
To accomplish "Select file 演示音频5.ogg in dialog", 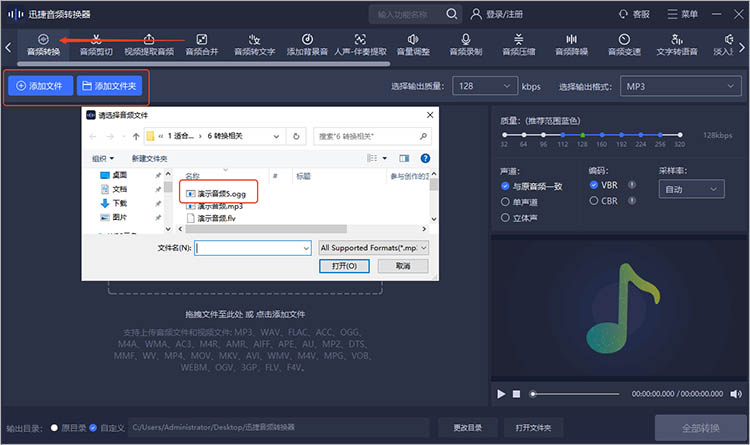I will [216, 194].
